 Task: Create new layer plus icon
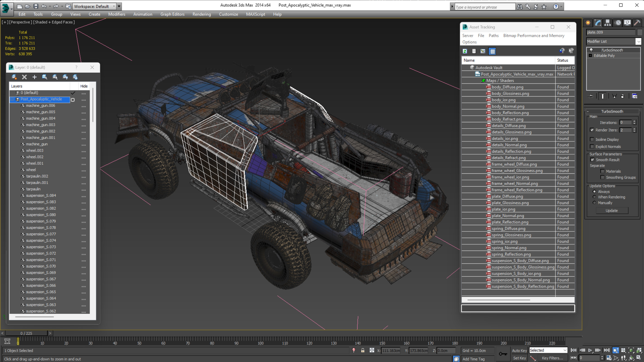pyautogui.click(x=35, y=77)
